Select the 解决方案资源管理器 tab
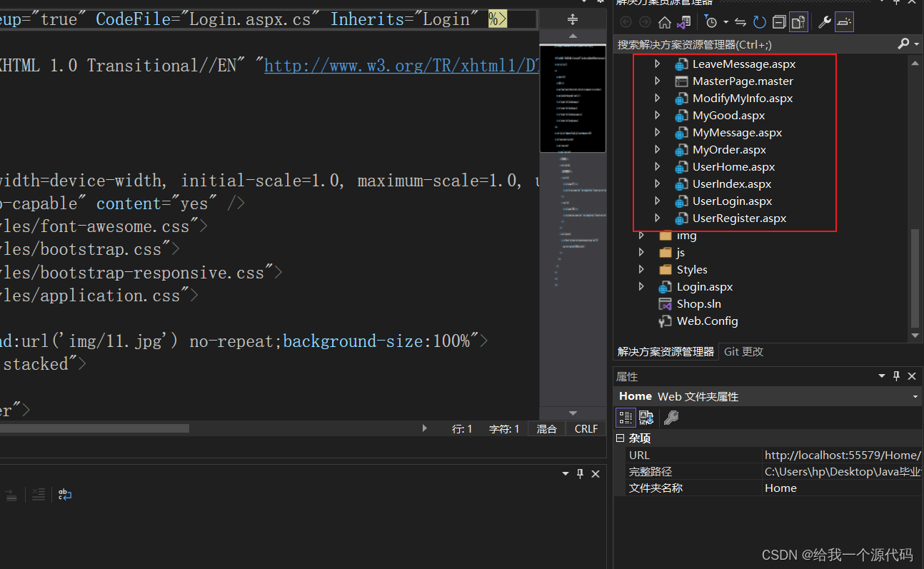Screen dimensions: 924x569 pyautogui.click(x=666, y=351)
